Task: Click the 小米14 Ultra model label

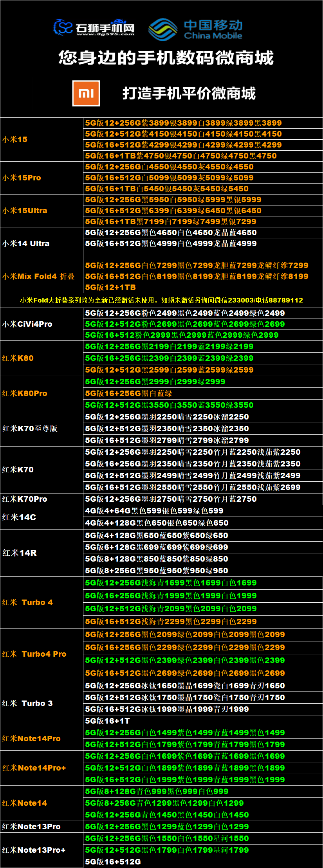Action: [x=26, y=243]
